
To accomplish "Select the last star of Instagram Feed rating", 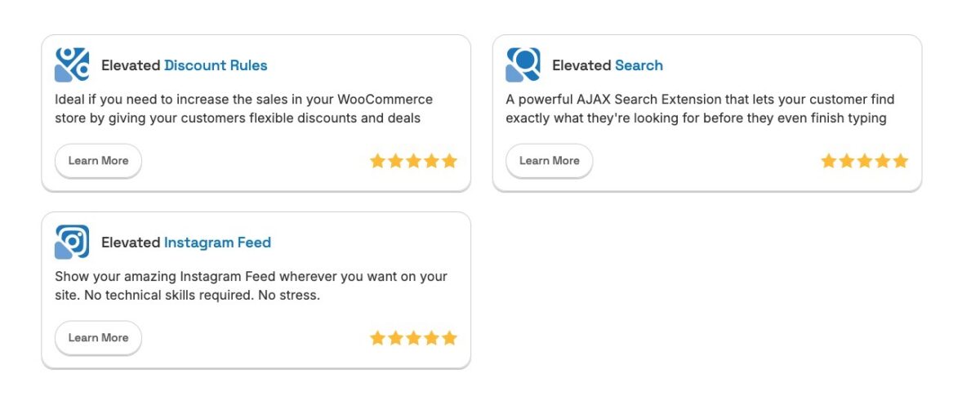I will point(449,338).
